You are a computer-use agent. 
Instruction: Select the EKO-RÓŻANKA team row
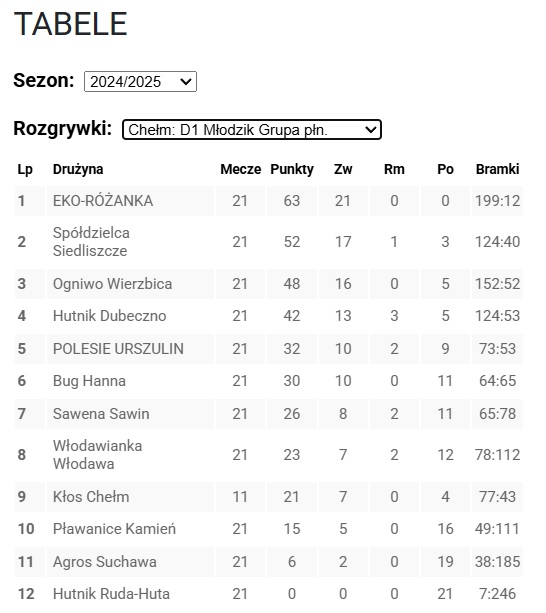pos(269,201)
